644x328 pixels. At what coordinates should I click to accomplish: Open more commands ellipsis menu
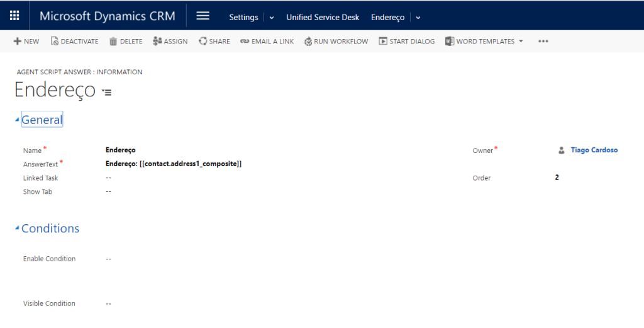click(x=543, y=42)
